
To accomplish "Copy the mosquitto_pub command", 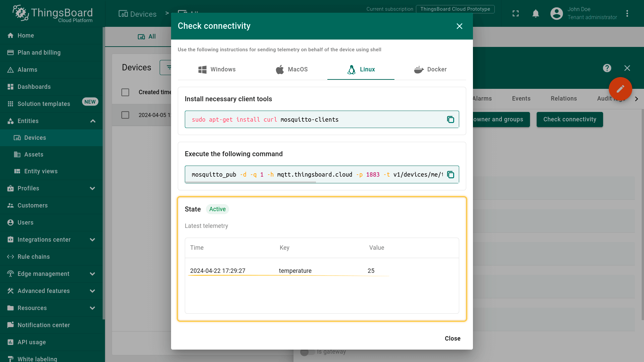I will click(450, 175).
